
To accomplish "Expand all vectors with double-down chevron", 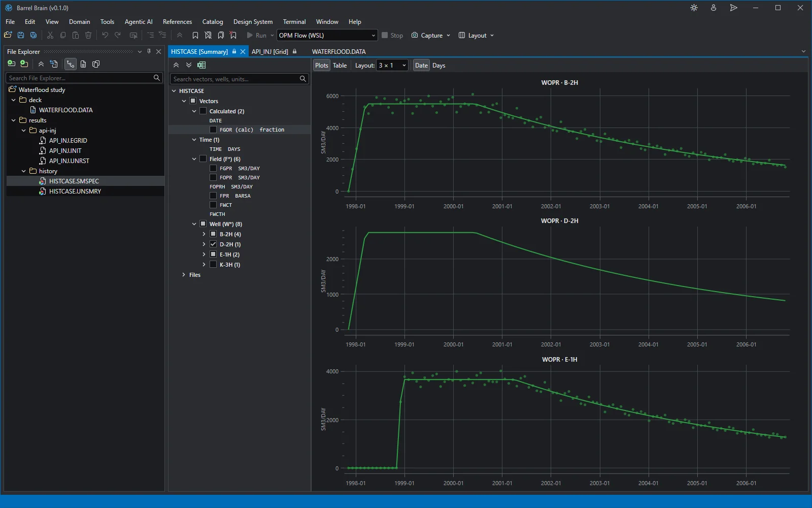I will pyautogui.click(x=189, y=65).
